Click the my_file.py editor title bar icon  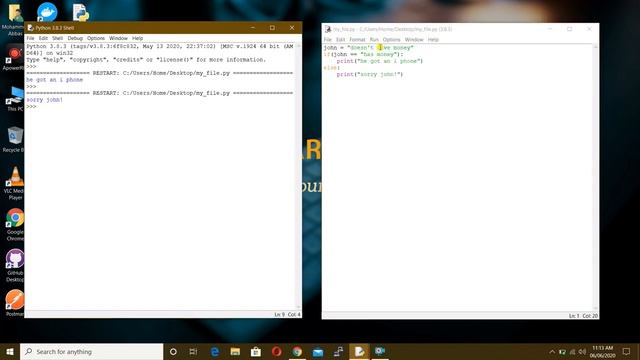coord(328,29)
